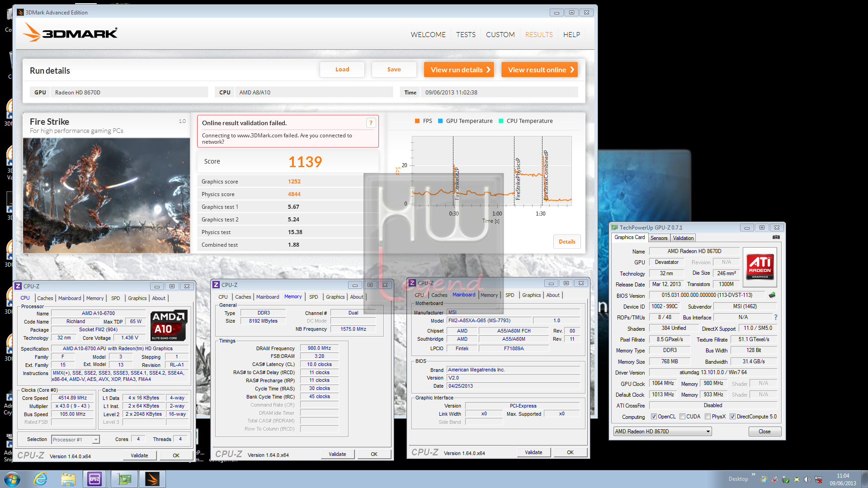Screen dimensions: 868x488
Task: Open the Graphics tab in CPU-Z Mainboard window
Action: (x=531, y=295)
